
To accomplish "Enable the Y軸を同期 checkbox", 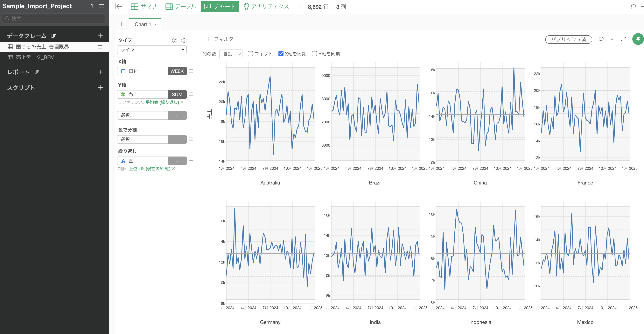I will tap(314, 54).
